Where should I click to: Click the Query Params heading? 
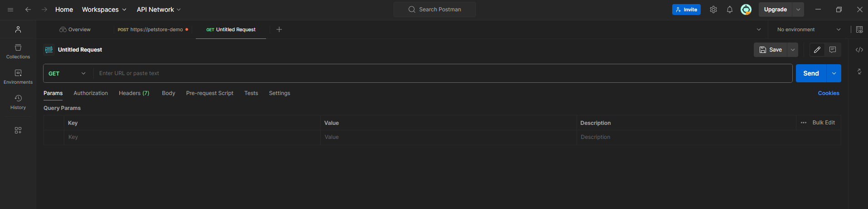point(62,108)
